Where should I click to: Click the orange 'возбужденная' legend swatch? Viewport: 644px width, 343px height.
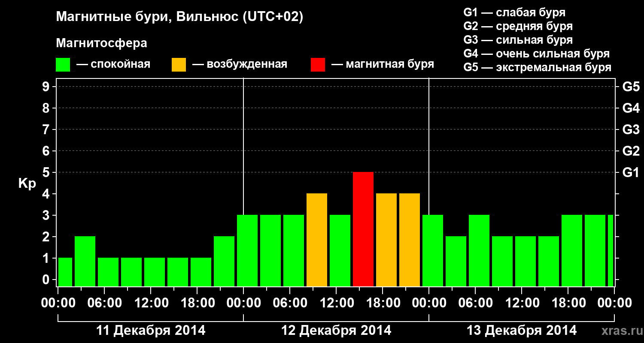179,65
